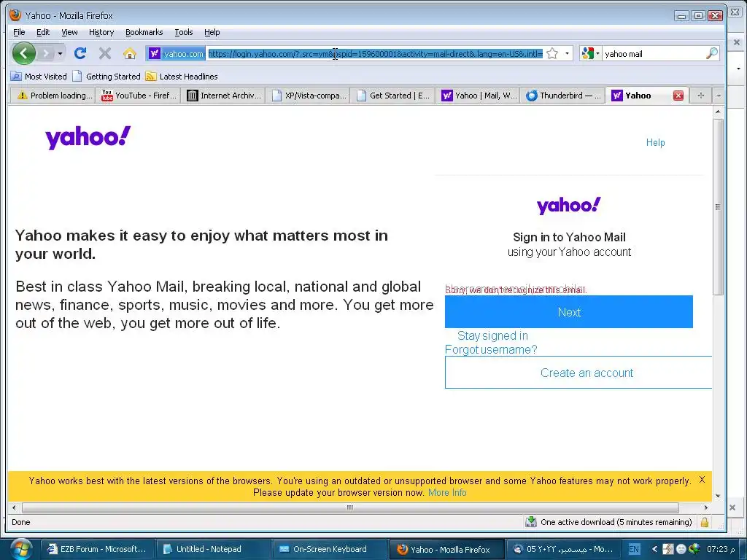Viewport: 747px width, 560px height.
Task: Open the File menu
Action: 19,32
